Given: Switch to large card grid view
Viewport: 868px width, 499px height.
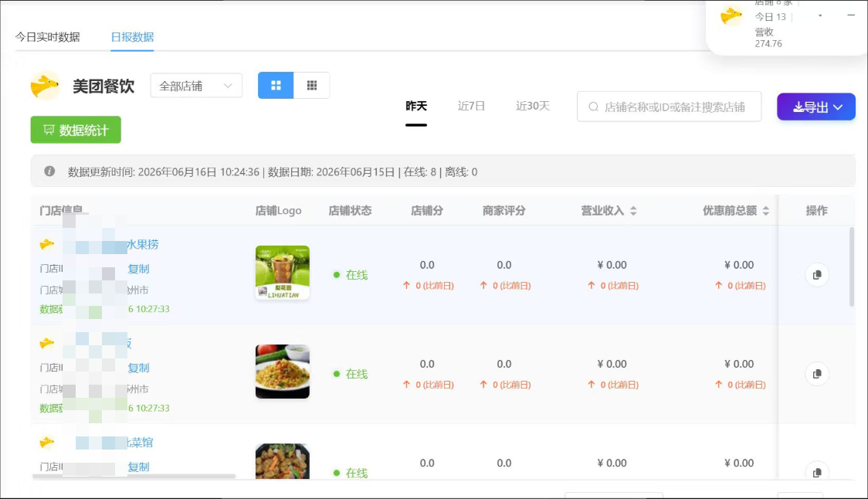Looking at the screenshot, I should [276, 85].
